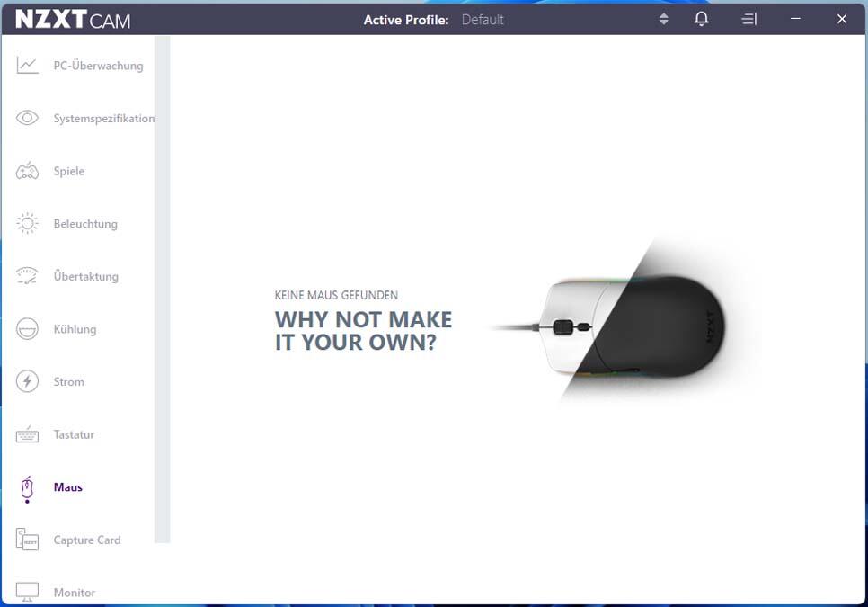Image resolution: width=868 pixels, height=607 pixels.
Task: Toggle the sidebar collapse icon in title bar
Action: click(749, 20)
